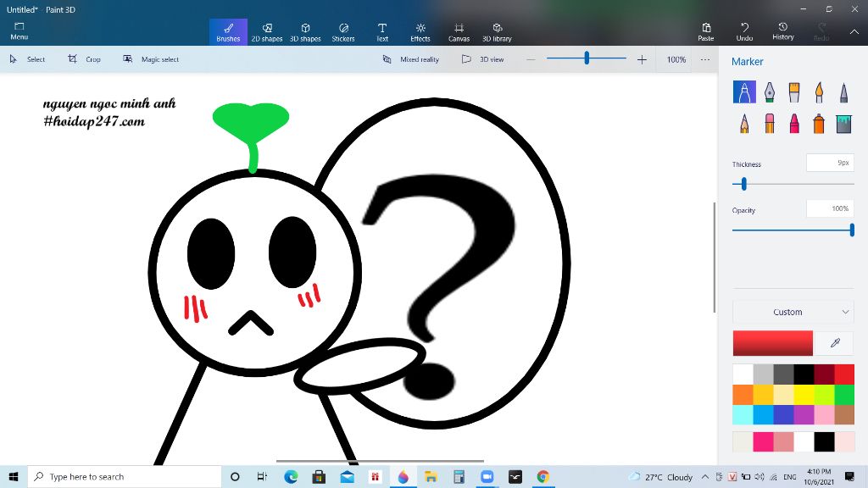Viewport: 868px width, 488px height.
Task: Zoom out with the minus button
Action: click(x=531, y=59)
